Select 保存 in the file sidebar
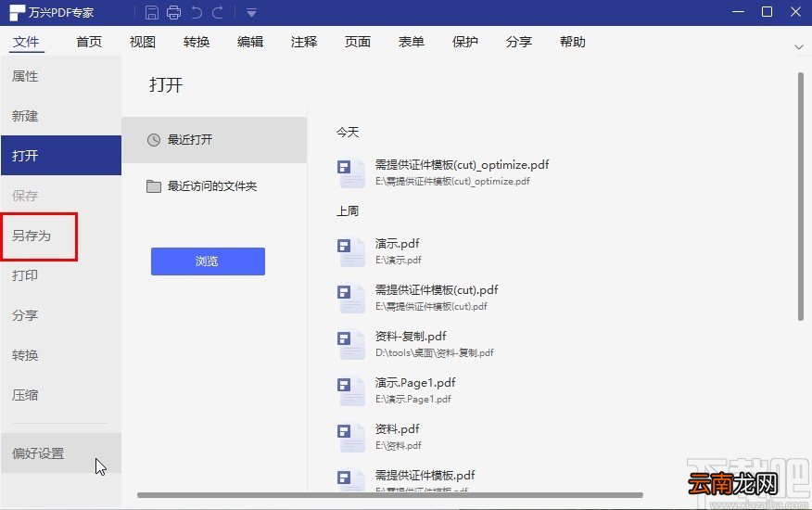Viewport: 812px width, 510px height. (61, 196)
